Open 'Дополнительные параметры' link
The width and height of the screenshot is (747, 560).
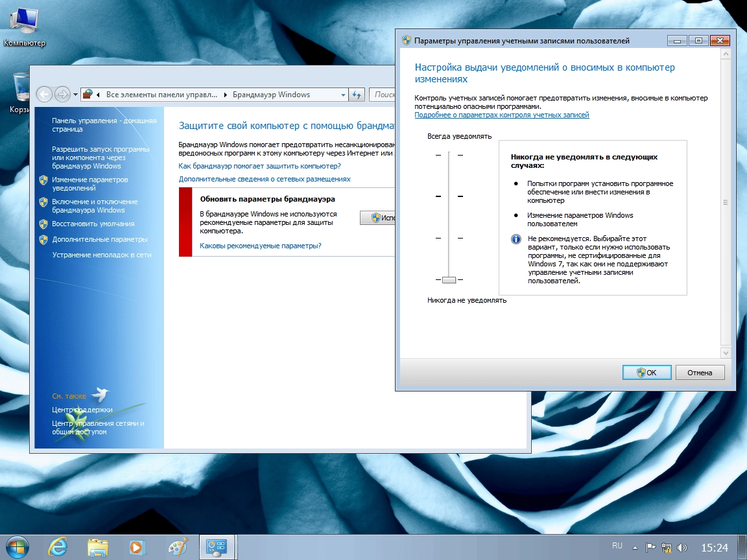click(x=100, y=240)
